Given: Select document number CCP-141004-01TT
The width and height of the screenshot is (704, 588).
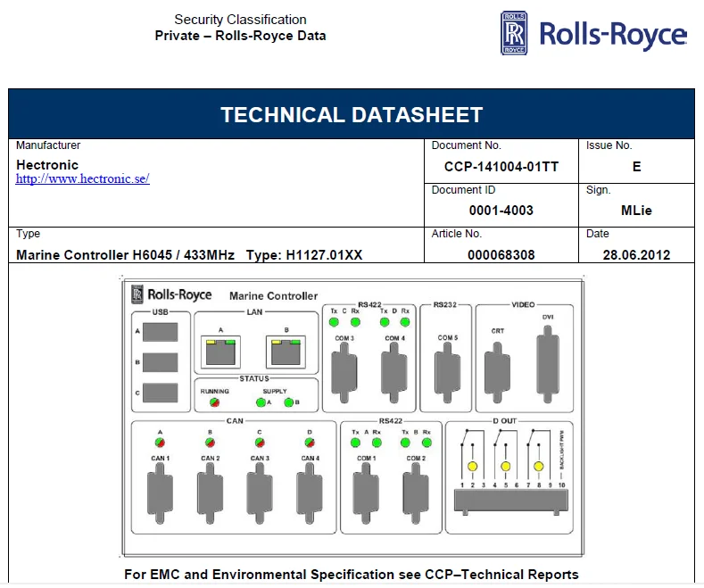Looking at the screenshot, I should [x=501, y=167].
